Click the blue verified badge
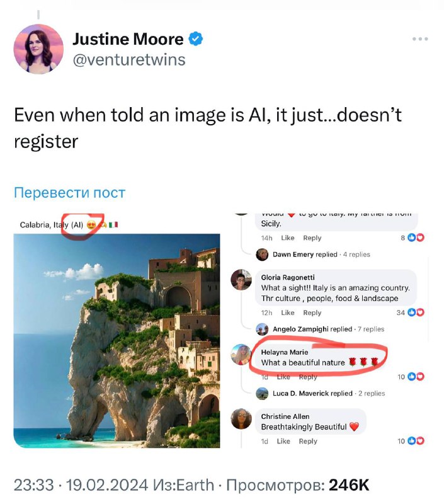Image resolution: width=444 pixels, height=504 pixels. 195,39
